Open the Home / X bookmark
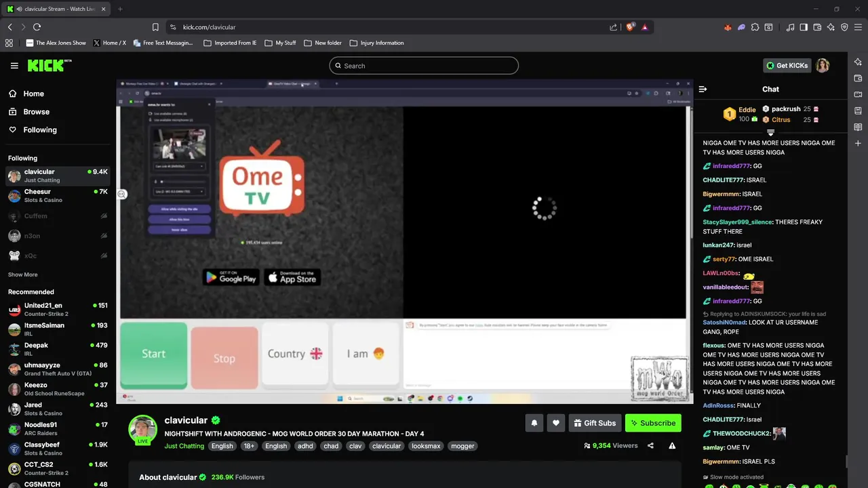 pyautogui.click(x=109, y=43)
